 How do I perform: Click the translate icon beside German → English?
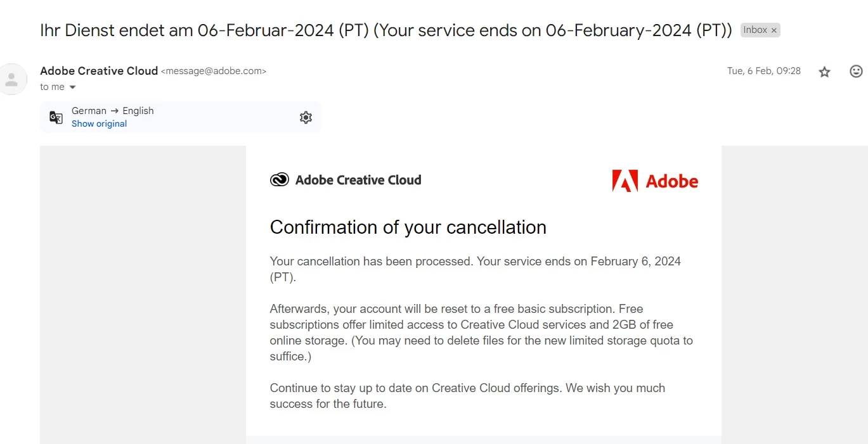pos(56,117)
